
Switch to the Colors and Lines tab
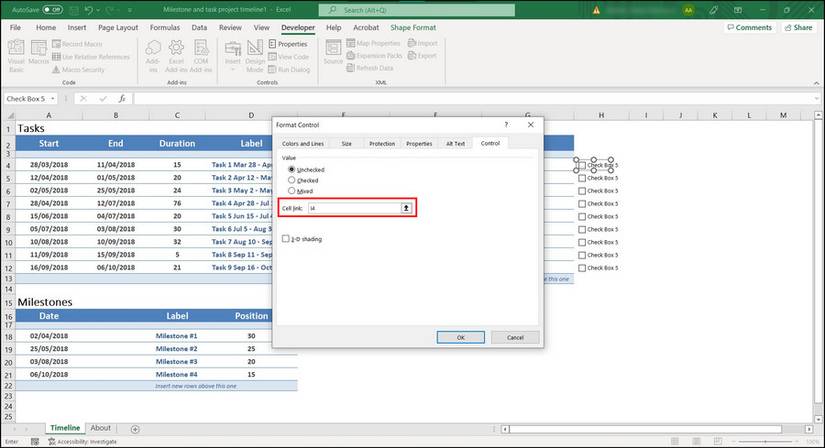click(x=303, y=144)
